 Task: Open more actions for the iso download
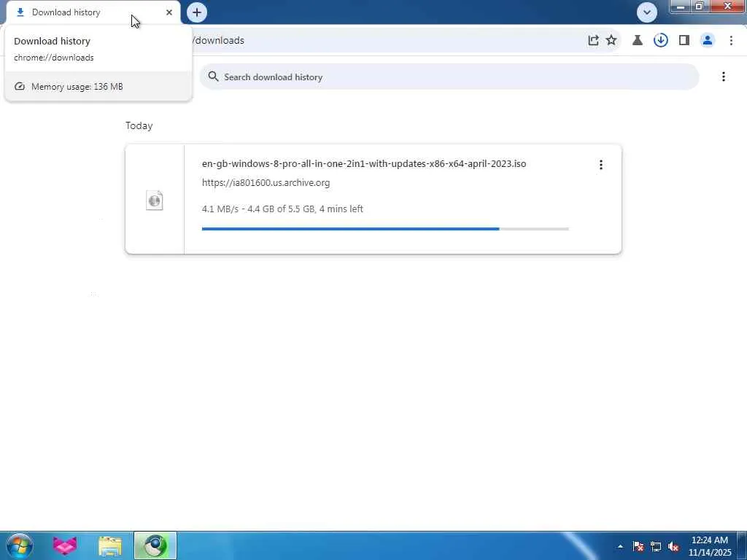pos(601,165)
